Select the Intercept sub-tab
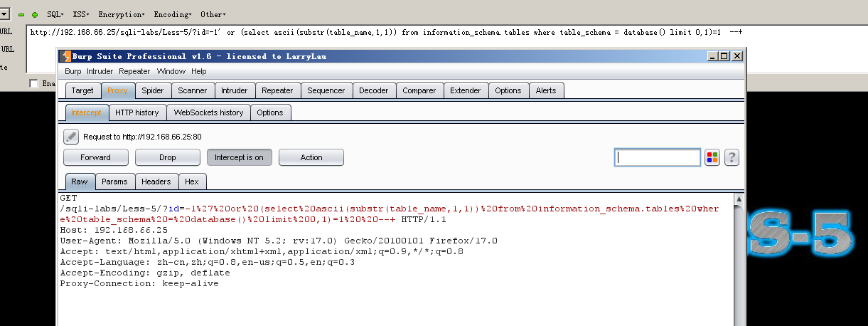868x326 pixels. coord(87,112)
